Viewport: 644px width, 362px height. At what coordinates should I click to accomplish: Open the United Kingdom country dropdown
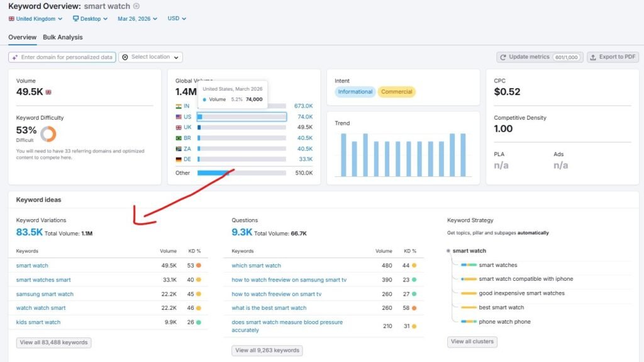click(x=35, y=18)
